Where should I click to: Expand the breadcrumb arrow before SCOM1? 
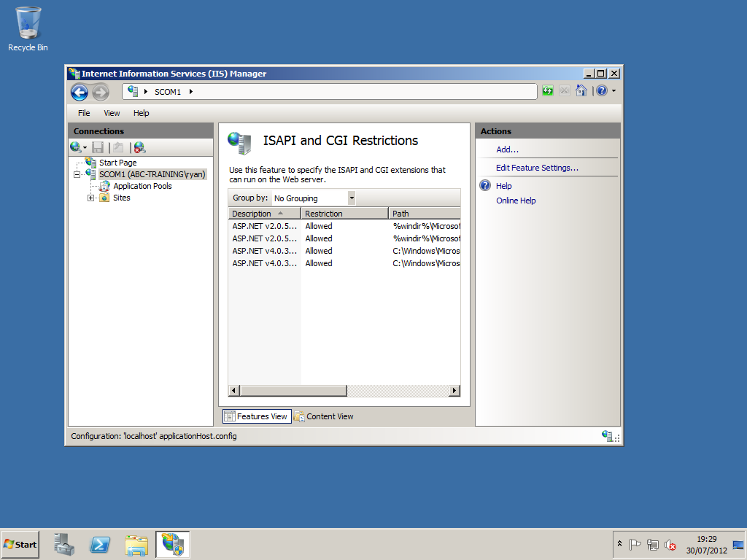click(x=146, y=91)
